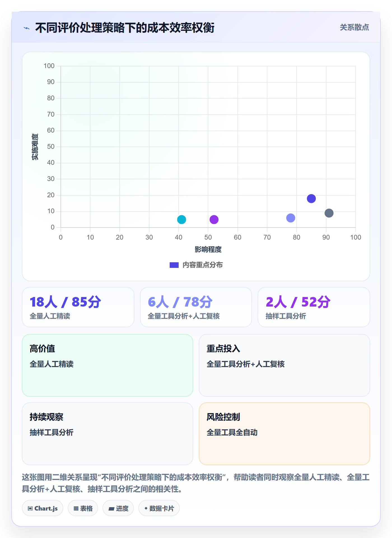Select the 持续观察 quadrant card
This screenshot has width=392, height=538.
[x=108, y=434]
